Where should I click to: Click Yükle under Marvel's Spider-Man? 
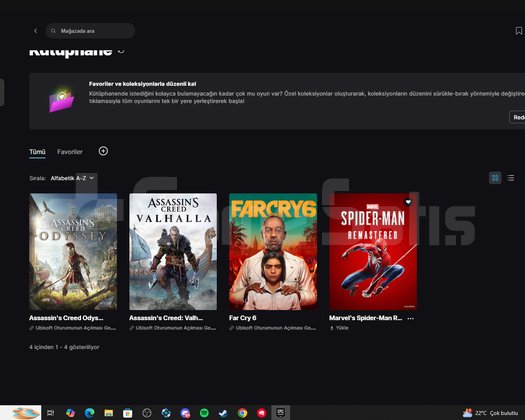(339, 328)
